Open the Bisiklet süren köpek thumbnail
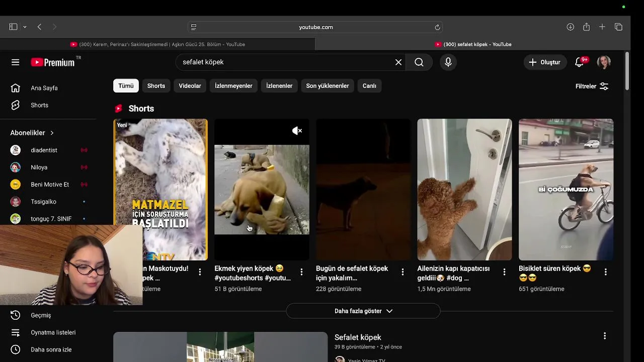Screen dimensions: 644x362 tap(566, 190)
